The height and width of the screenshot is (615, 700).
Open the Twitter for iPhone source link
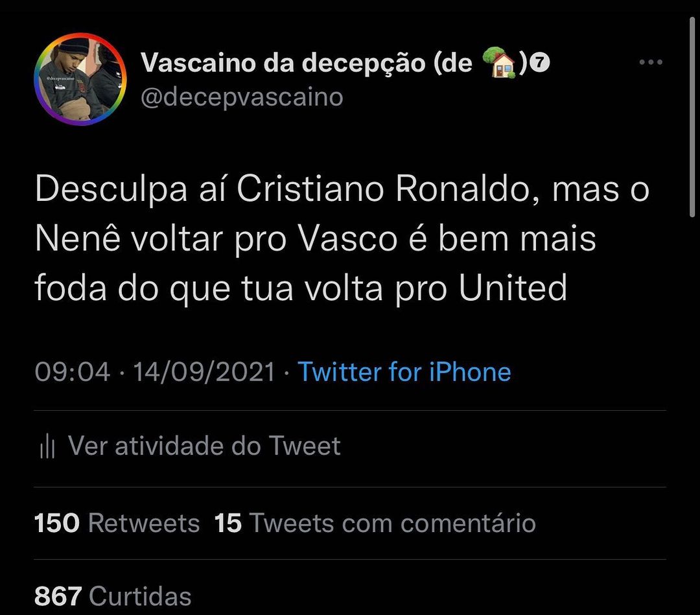click(x=404, y=372)
